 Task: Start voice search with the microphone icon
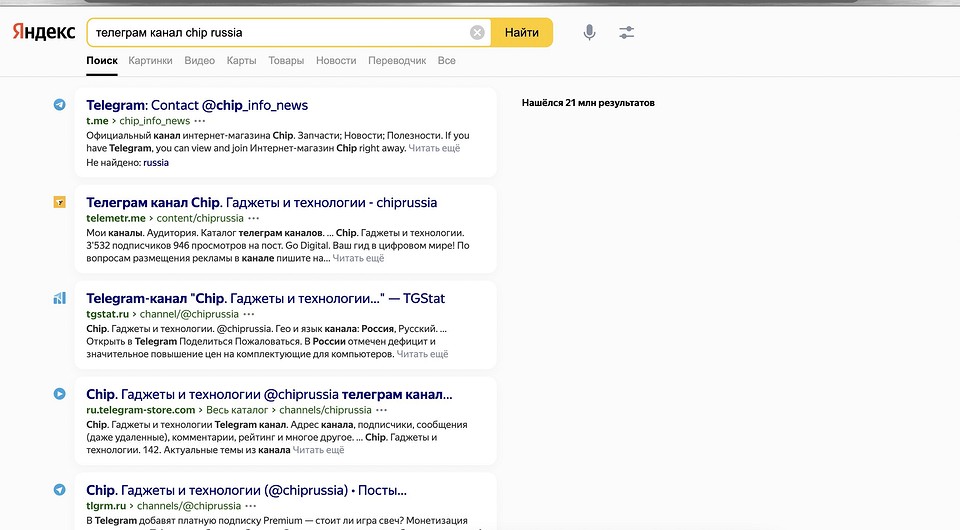589,32
